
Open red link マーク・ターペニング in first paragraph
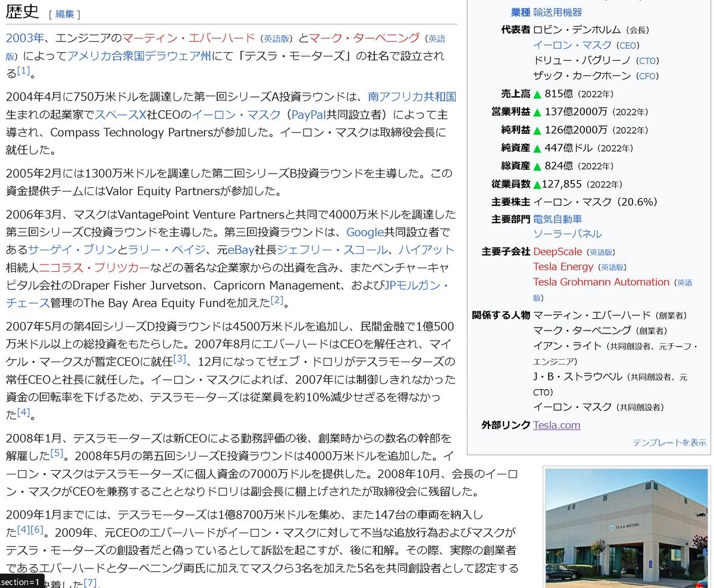pos(364,38)
